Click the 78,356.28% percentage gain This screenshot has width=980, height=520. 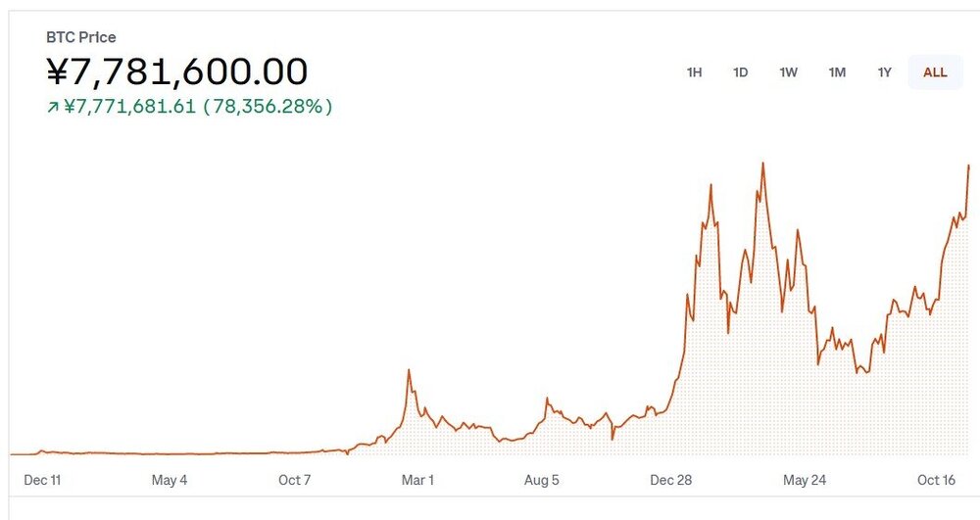[267, 107]
